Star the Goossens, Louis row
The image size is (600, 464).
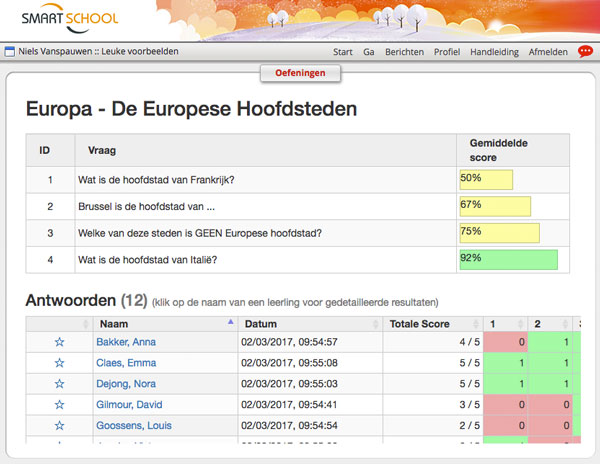(x=59, y=425)
